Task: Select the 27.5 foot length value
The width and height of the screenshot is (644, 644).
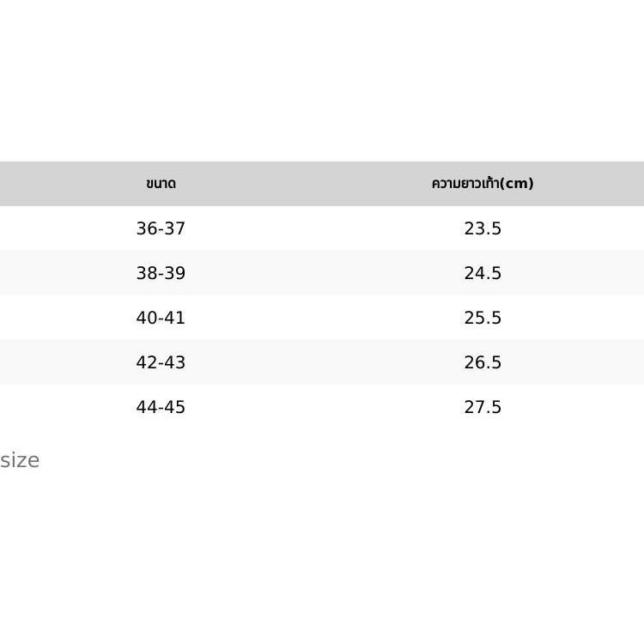Action: coord(483,407)
